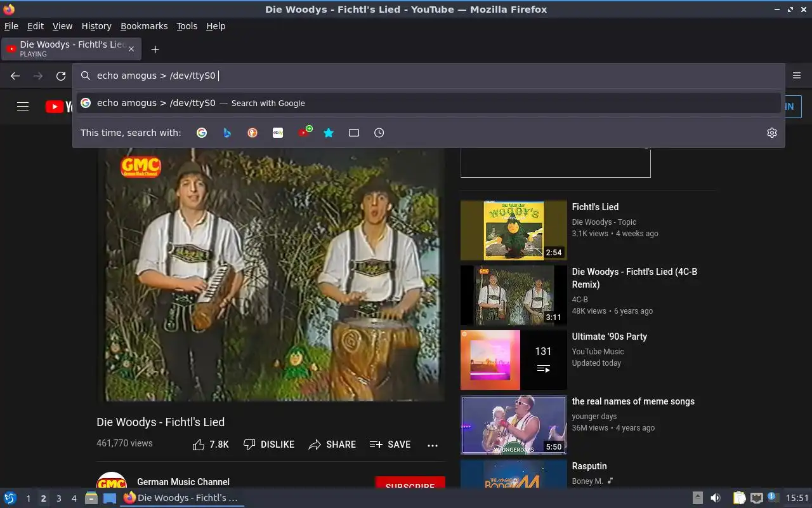The width and height of the screenshot is (812, 508).
Task: Click 'the real names of meme songs' title
Action: point(633,401)
